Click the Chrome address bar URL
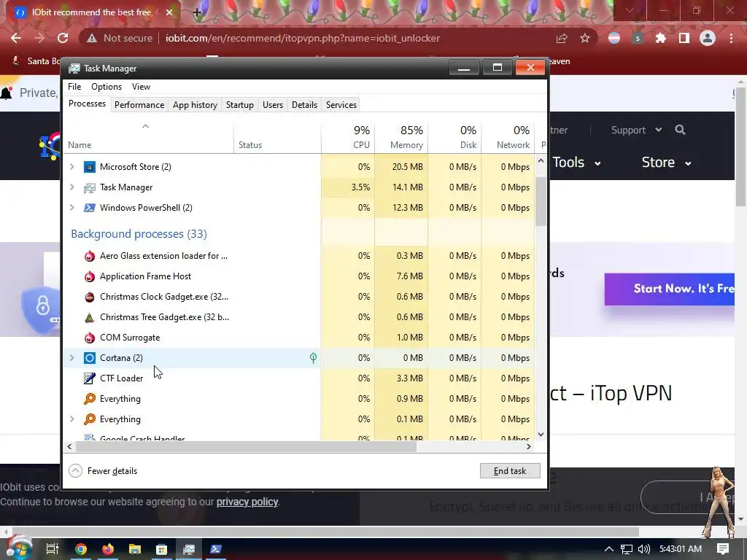 tap(302, 38)
